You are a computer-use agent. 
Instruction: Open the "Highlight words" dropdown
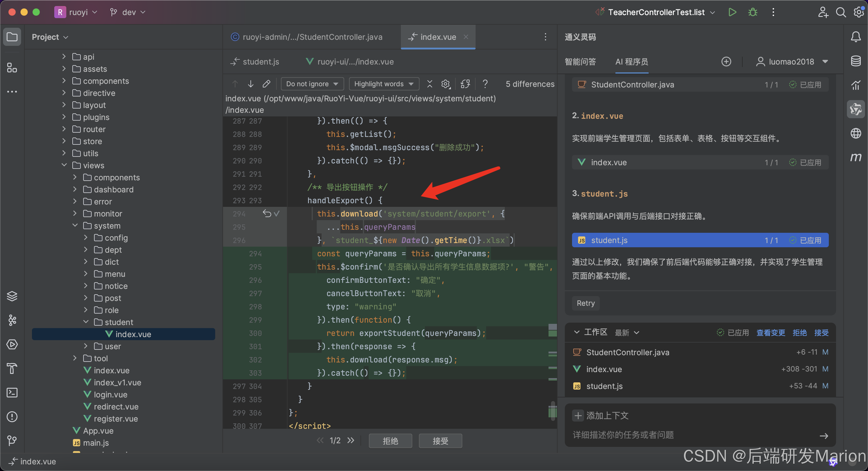pyautogui.click(x=384, y=84)
